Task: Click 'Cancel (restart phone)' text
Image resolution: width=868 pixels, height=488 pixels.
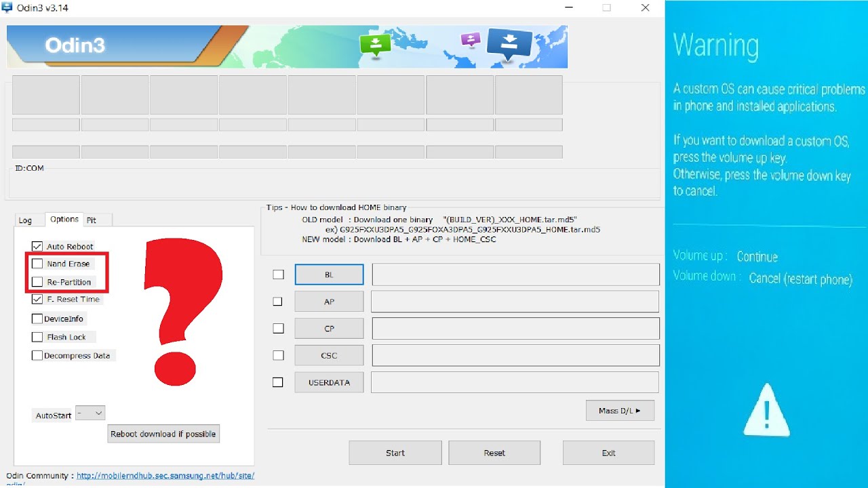Action: (800, 279)
